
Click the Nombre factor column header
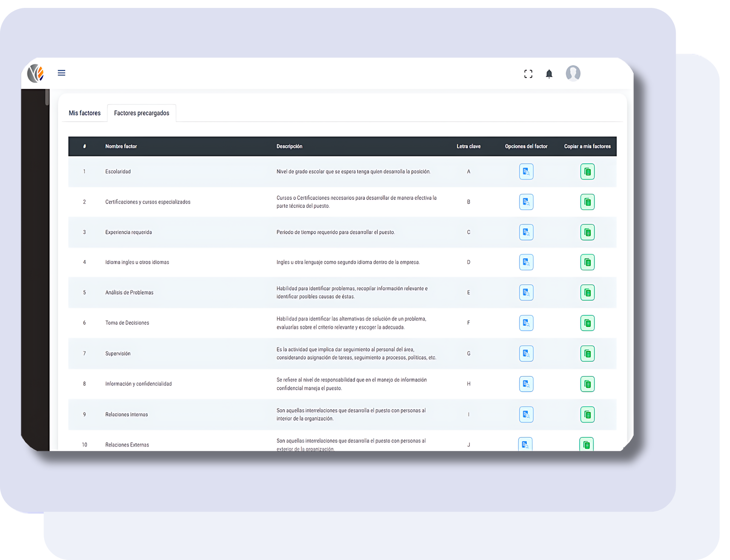click(121, 146)
